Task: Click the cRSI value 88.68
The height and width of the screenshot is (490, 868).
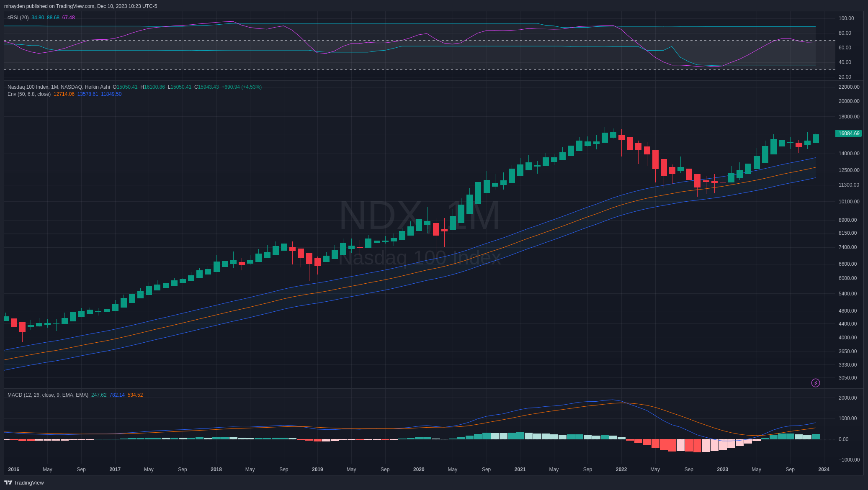Action: click(53, 18)
